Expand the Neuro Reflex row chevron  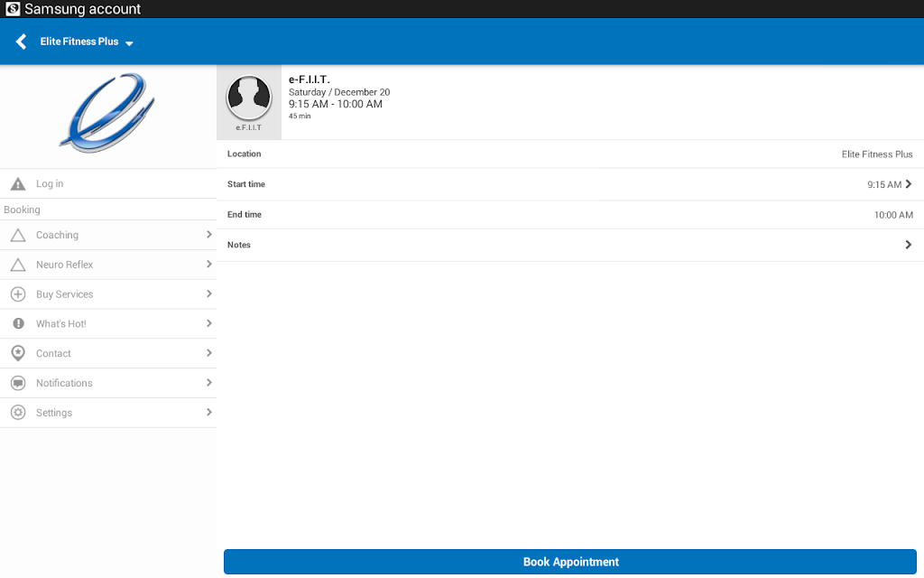click(x=208, y=265)
